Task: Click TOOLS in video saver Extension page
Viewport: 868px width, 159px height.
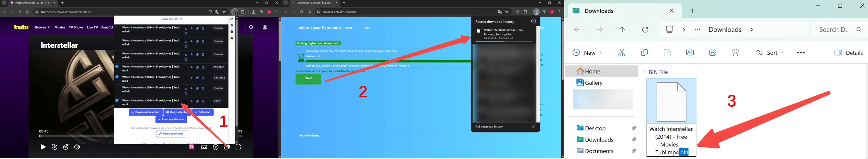Action: coord(366,28)
